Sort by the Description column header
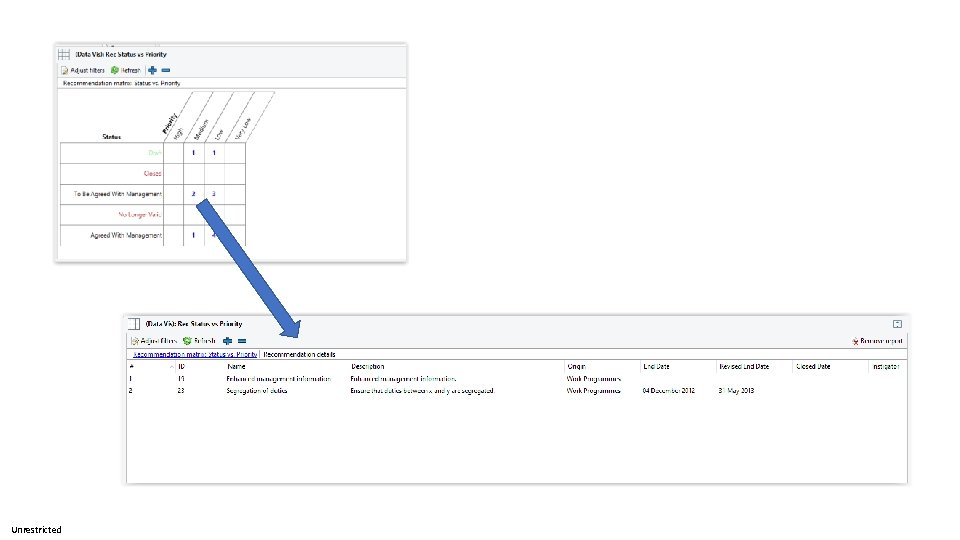 click(x=367, y=367)
